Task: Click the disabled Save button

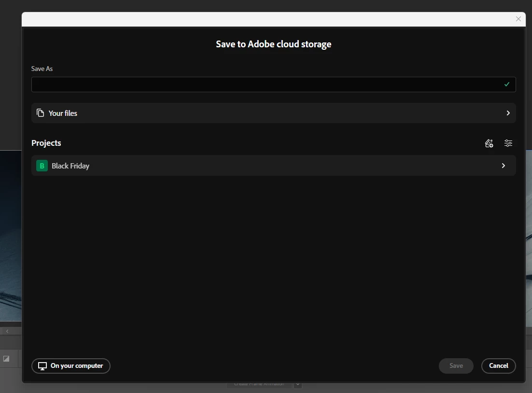Action: click(456, 366)
